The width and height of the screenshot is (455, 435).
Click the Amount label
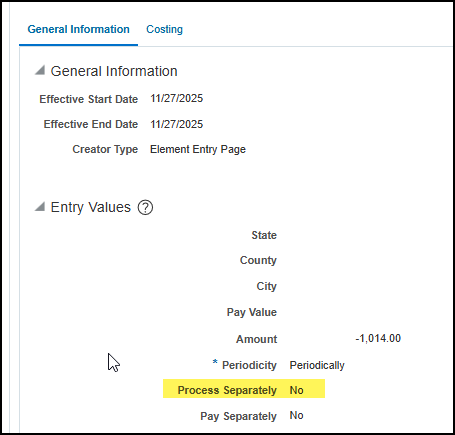[x=257, y=339]
